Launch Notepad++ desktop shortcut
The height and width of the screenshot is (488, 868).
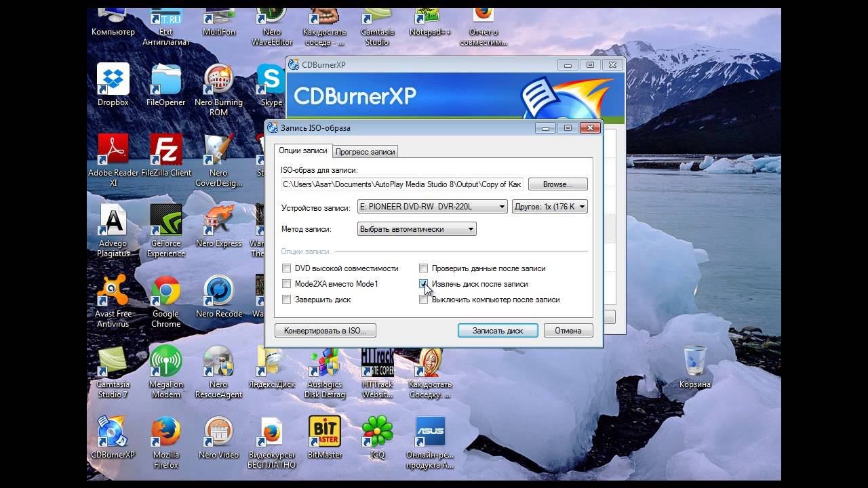point(431,23)
